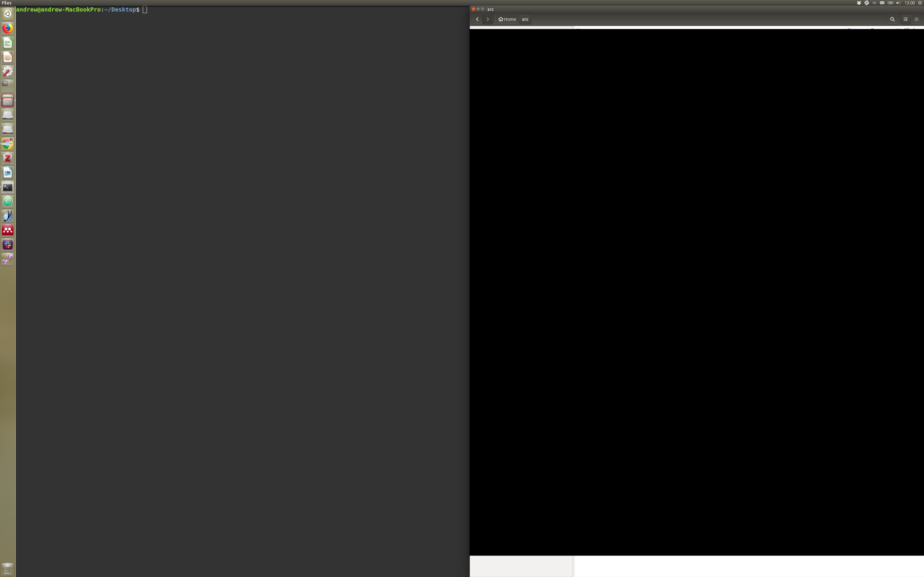Open the Wi-Fi network indicator menu

(874, 3)
